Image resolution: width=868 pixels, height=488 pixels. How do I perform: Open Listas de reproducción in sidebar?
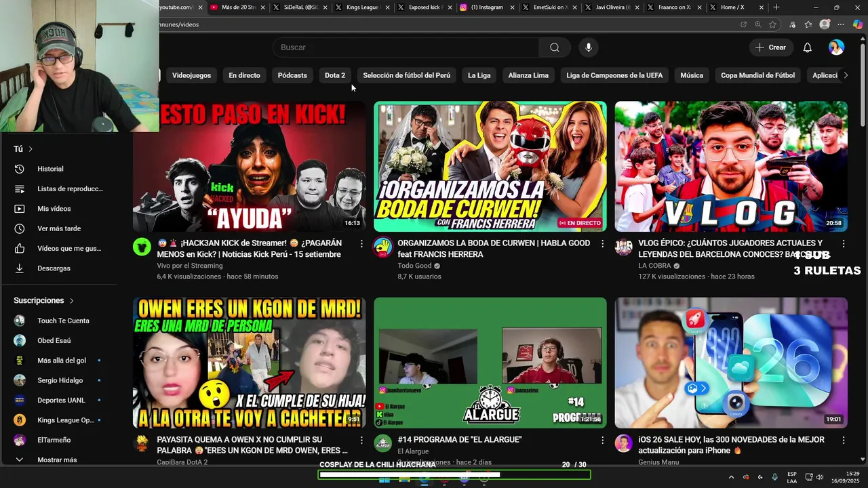pos(58,188)
